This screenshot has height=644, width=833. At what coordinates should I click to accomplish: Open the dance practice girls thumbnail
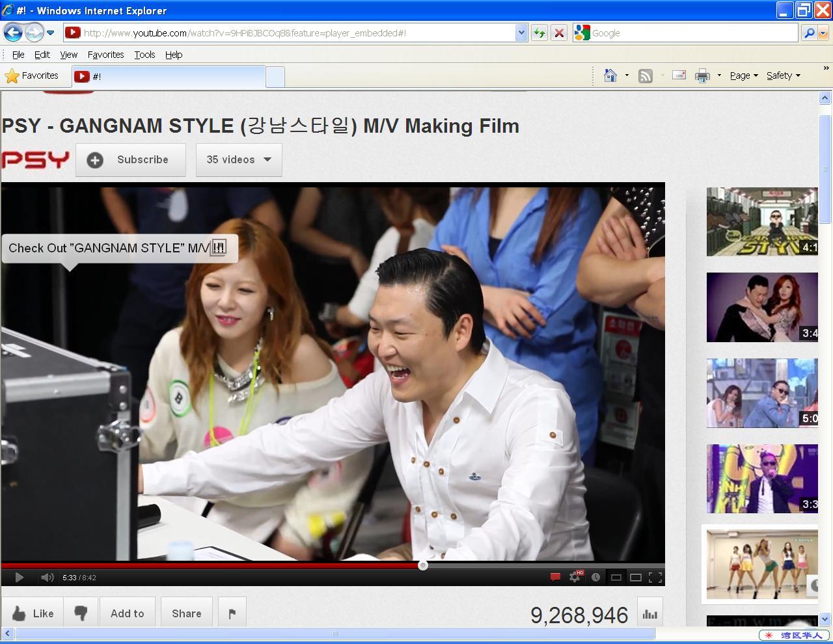click(762, 565)
